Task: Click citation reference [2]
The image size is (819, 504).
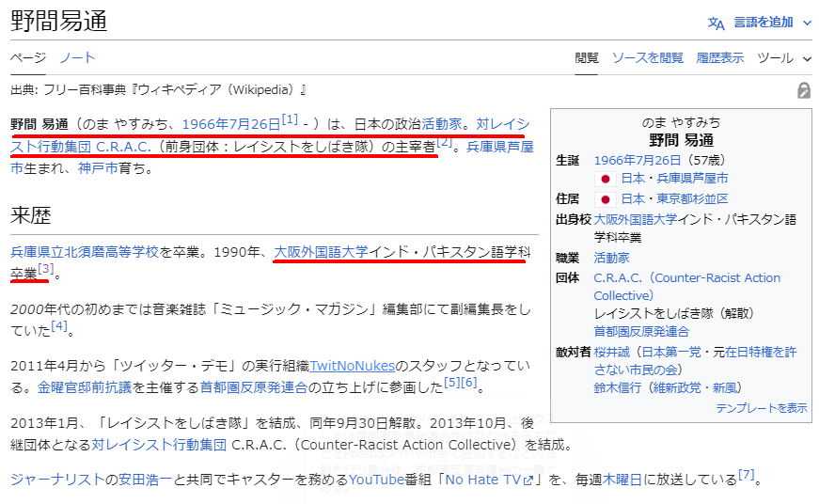Action: point(444,142)
